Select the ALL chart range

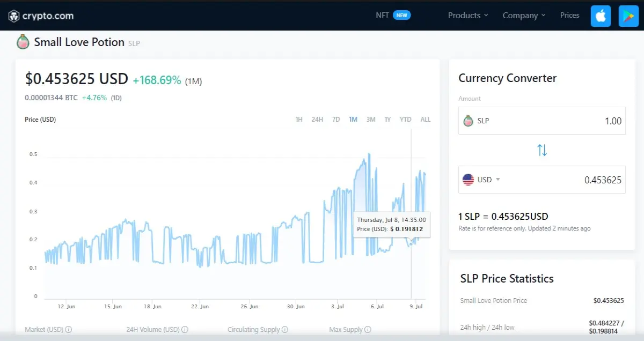(426, 120)
